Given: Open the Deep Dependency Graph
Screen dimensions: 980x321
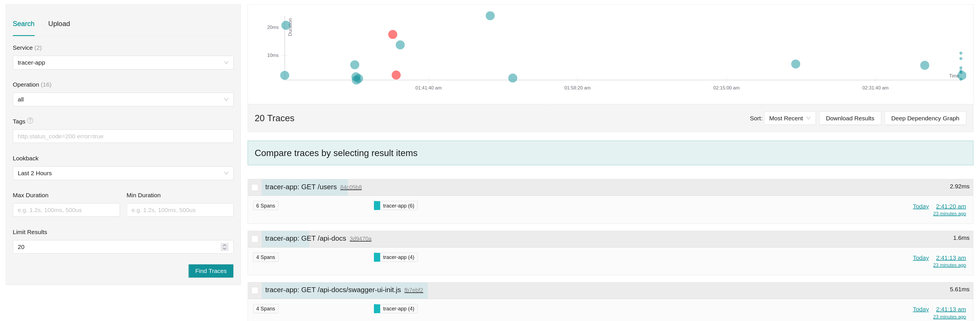Looking at the screenshot, I should (x=925, y=118).
